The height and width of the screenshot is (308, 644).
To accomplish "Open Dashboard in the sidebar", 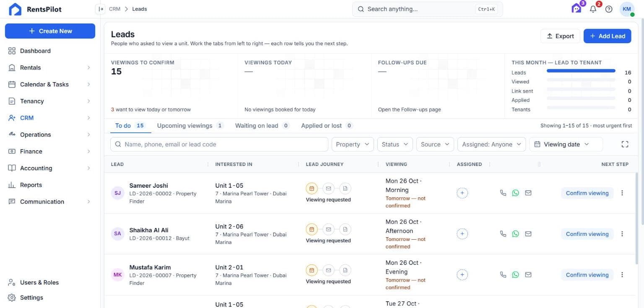I will pos(50,51).
